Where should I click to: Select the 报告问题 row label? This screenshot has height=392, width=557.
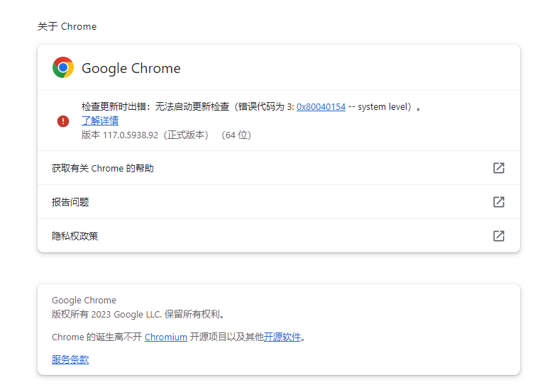[x=70, y=202]
